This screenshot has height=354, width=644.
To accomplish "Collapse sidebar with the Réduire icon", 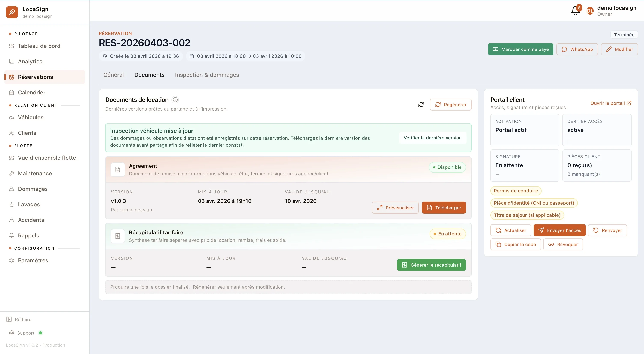I will pos(9,320).
